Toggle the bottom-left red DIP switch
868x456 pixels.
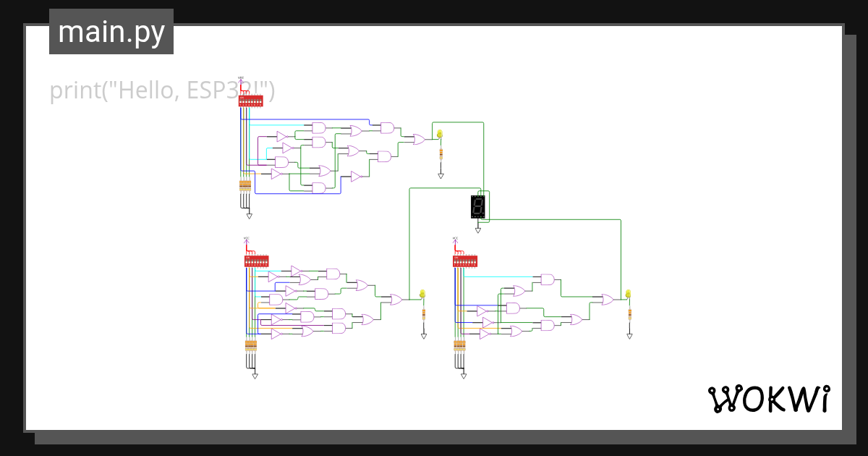tap(256, 261)
